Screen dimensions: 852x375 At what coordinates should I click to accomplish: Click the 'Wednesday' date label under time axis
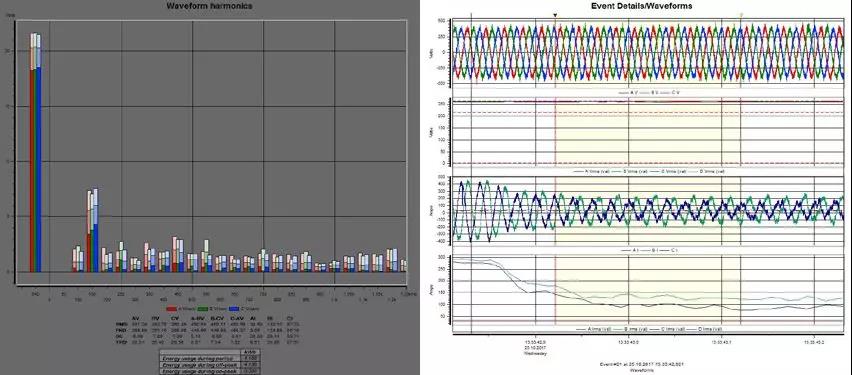(536, 353)
